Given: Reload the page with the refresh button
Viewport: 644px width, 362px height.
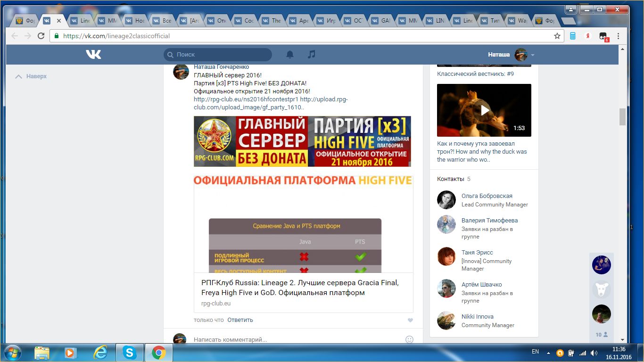Looking at the screenshot, I should tap(41, 36).
